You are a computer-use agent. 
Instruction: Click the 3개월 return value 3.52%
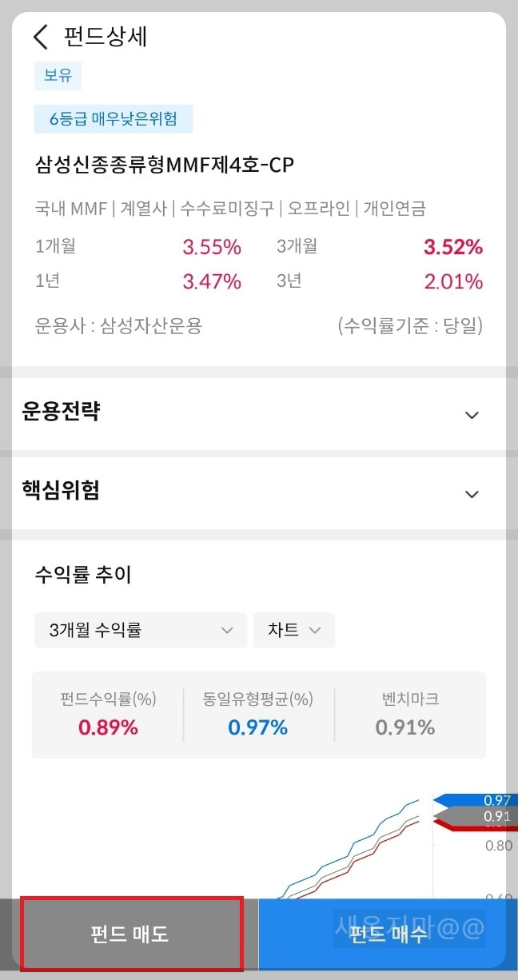pyautogui.click(x=452, y=247)
